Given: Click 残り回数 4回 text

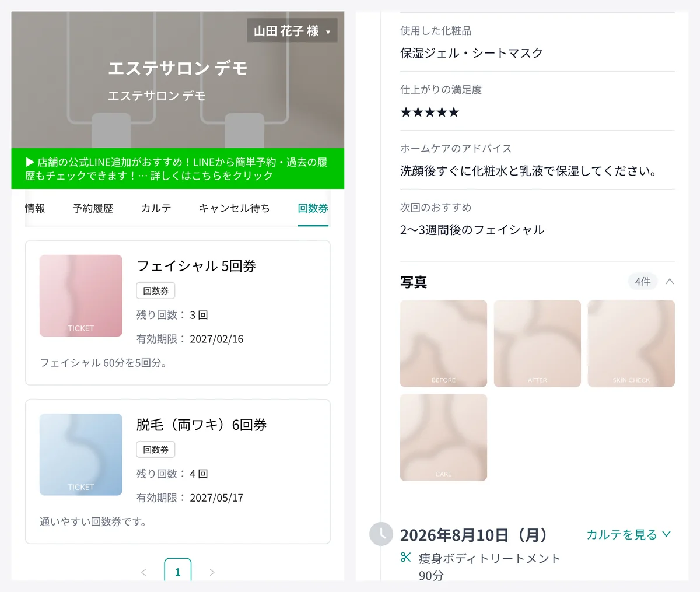Looking at the screenshot, I should pos(172,474).
